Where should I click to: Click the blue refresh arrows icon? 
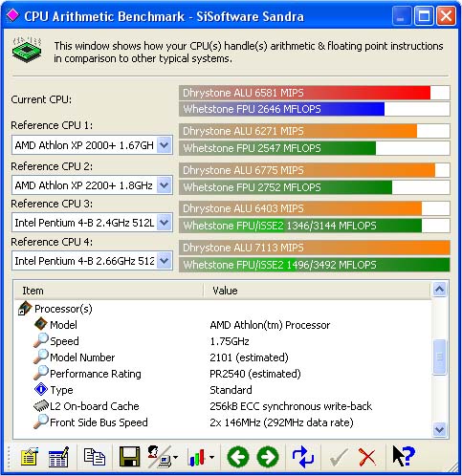pos(303,457)
